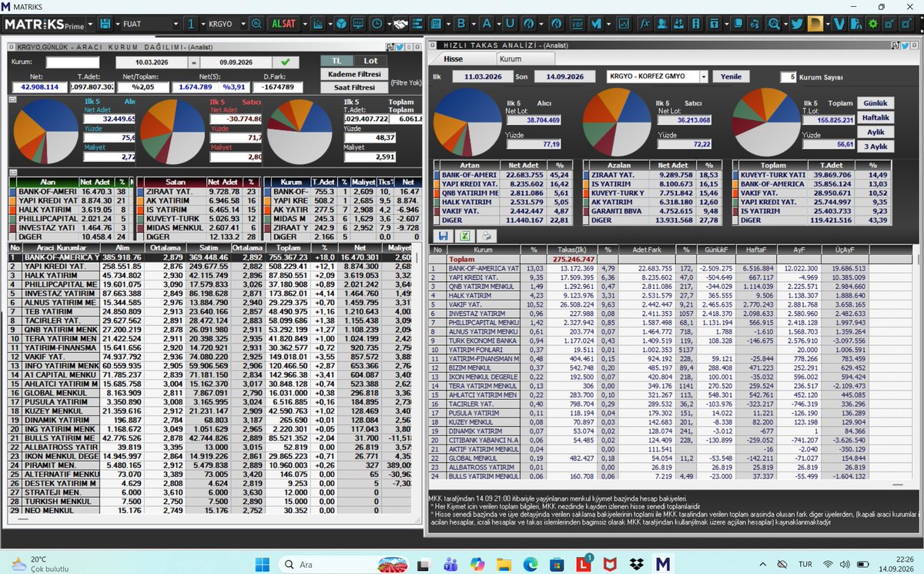Image resolution: width=924 pixels, height=574 pixels.
Task: Select the TURK EKONOMI BANKA row
Action: tap(671, 339)
